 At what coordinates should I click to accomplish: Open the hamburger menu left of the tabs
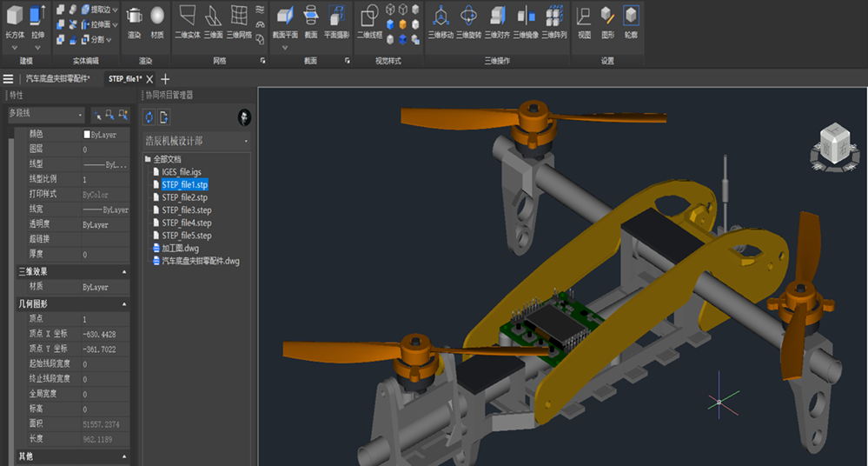pos(9,79)
